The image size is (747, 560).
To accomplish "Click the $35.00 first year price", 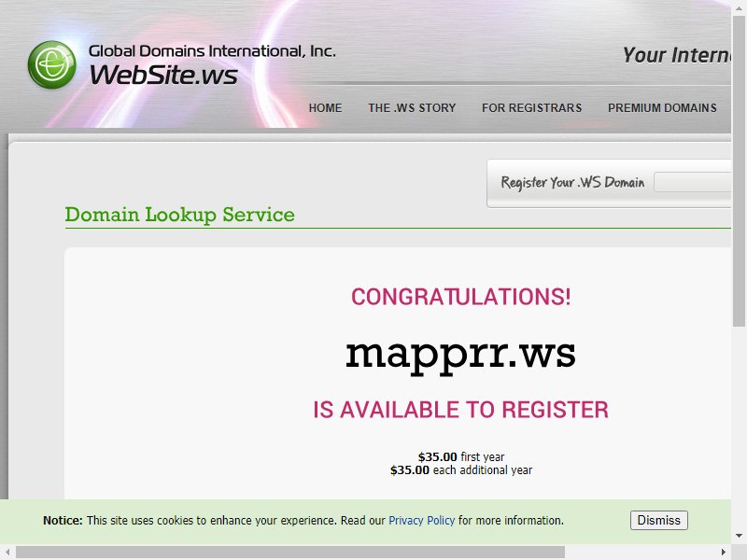I will [461, 456].
